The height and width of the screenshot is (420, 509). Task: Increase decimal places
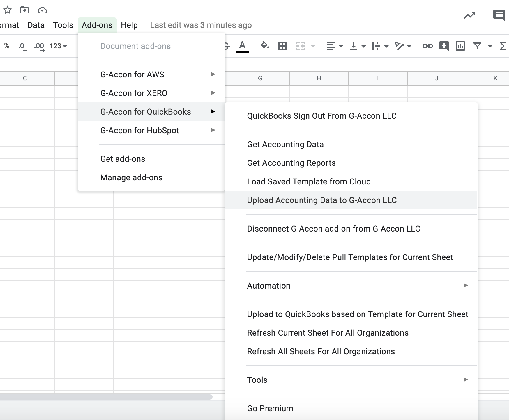click(x=39, y=47)
